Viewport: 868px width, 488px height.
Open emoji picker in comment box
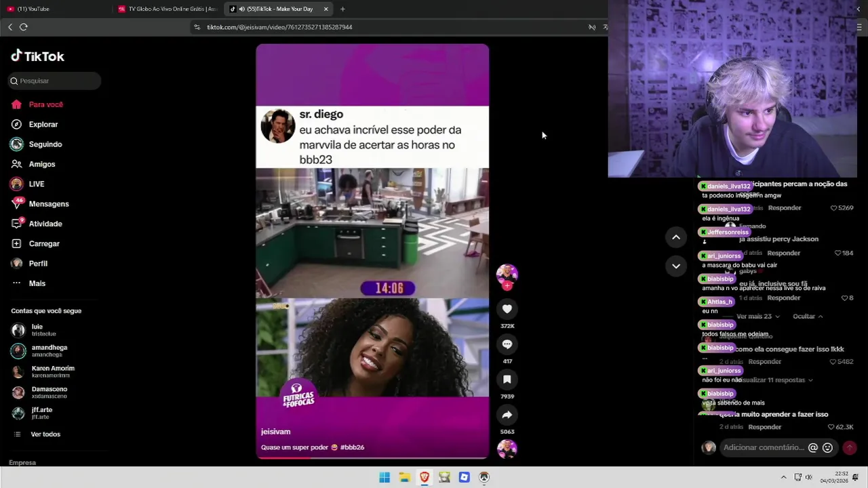pos(827,447)
